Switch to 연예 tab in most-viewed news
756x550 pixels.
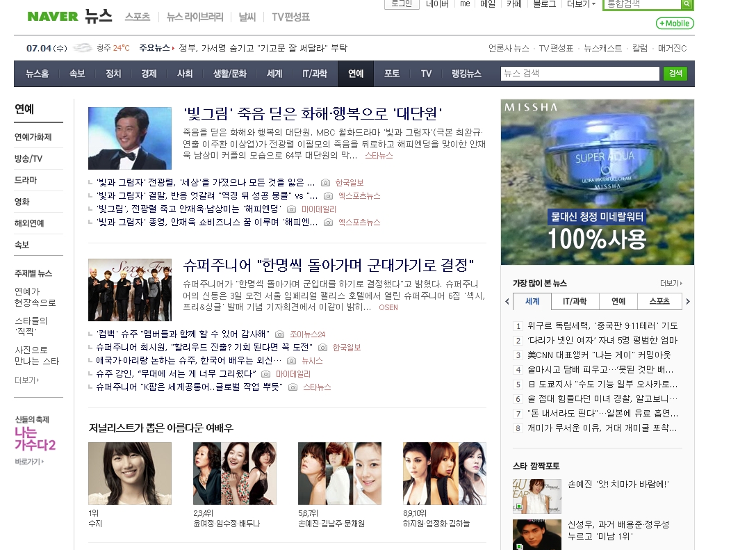(x=618, y=302)
